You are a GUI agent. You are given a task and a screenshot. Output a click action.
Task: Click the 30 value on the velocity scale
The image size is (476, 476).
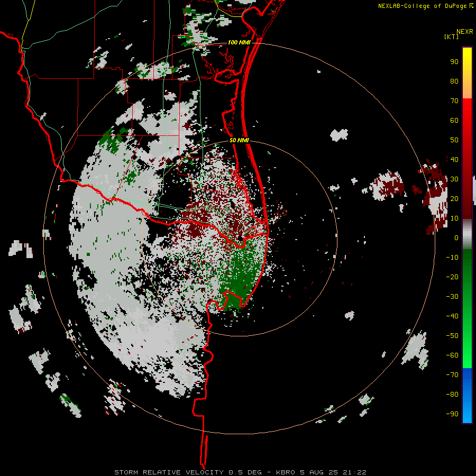click(x=454, y=179)
